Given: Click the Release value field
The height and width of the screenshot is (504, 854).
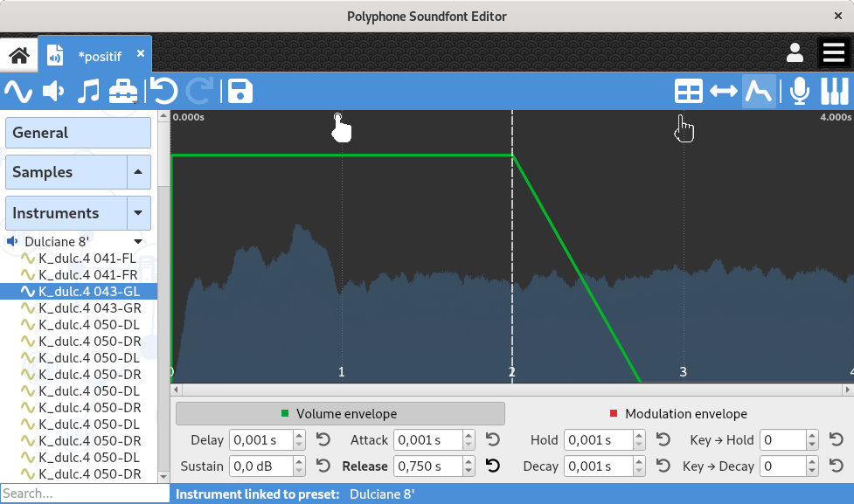Looking at the screenshot, I should pyautogui.click(x=428, y=466).
